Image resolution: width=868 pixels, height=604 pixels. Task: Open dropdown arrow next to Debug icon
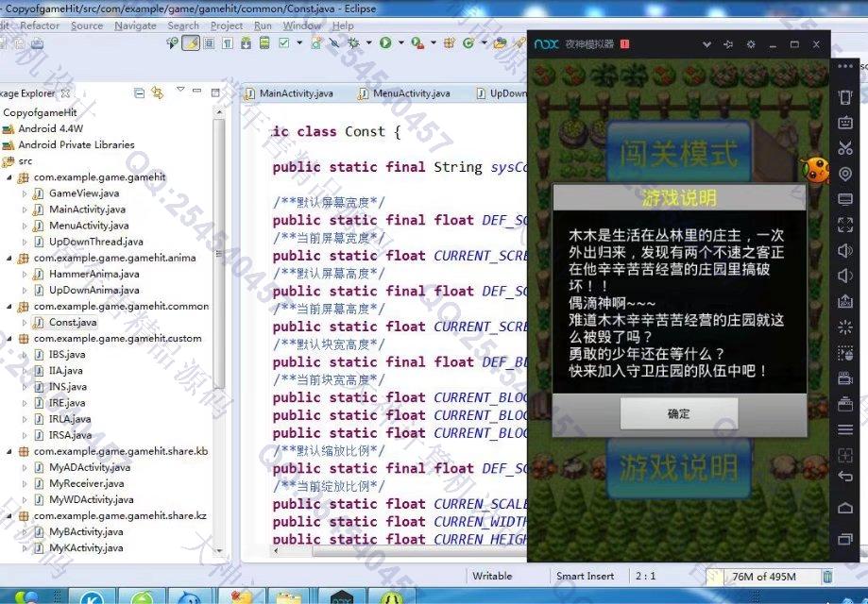click(368, 42)
